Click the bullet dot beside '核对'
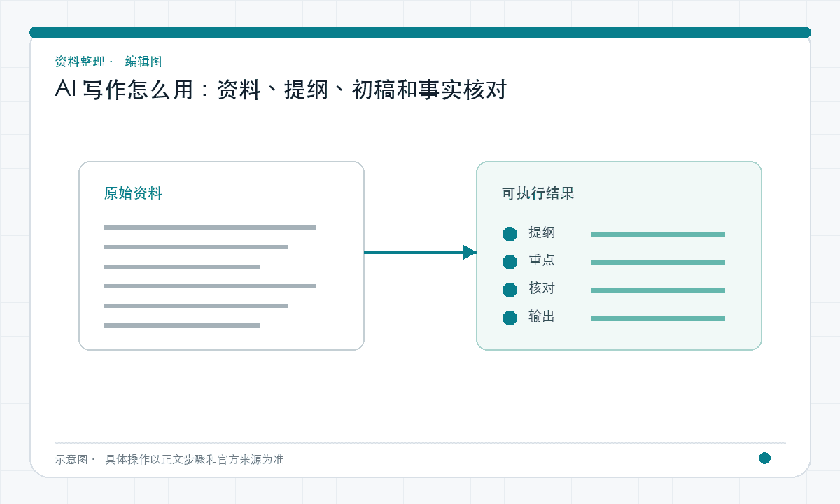The image size is (840, 504). pyautogui.click(x=510, y=290)
